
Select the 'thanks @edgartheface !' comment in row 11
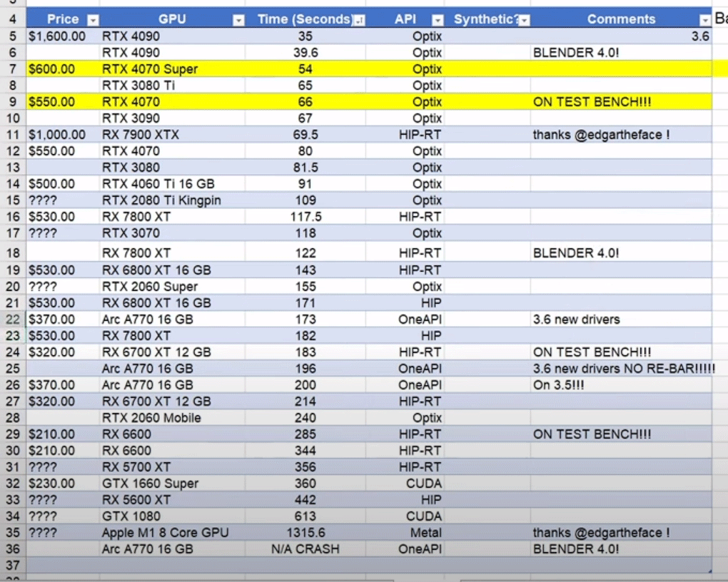click(601, 135)
